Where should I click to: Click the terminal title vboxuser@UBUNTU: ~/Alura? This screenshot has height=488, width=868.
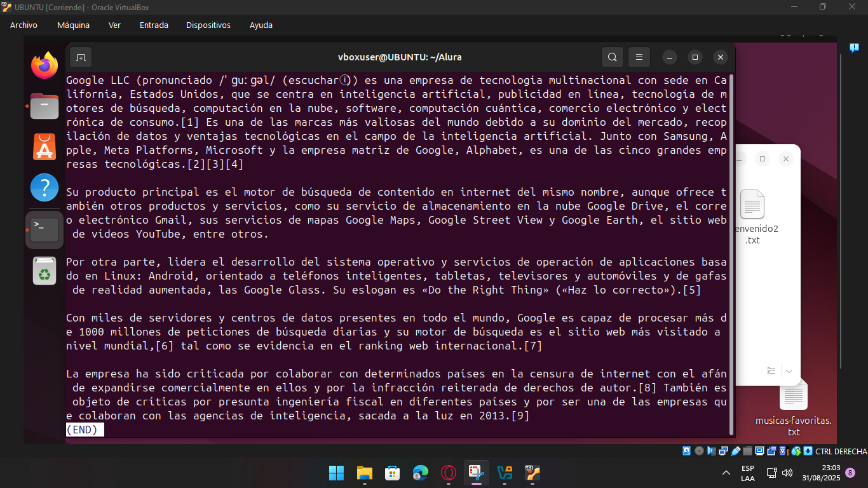coord(400,57)
